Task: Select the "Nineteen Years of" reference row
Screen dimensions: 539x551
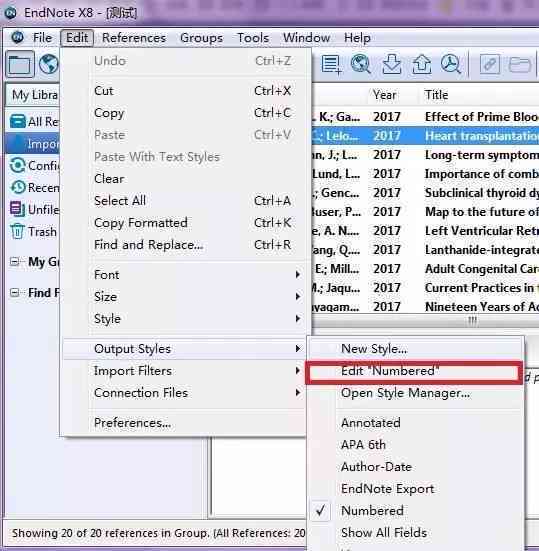Action: [425, 306]
